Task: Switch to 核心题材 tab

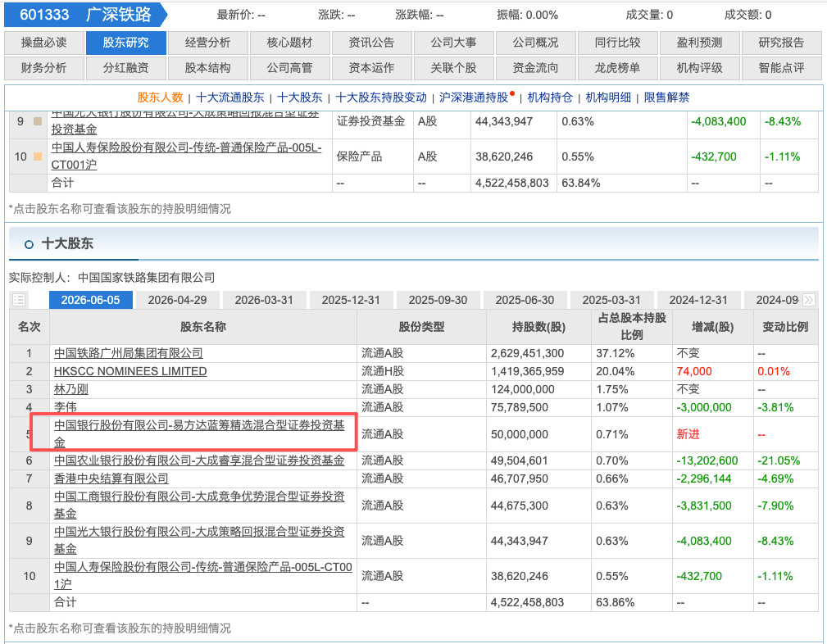Action: (x=289, y=43)
